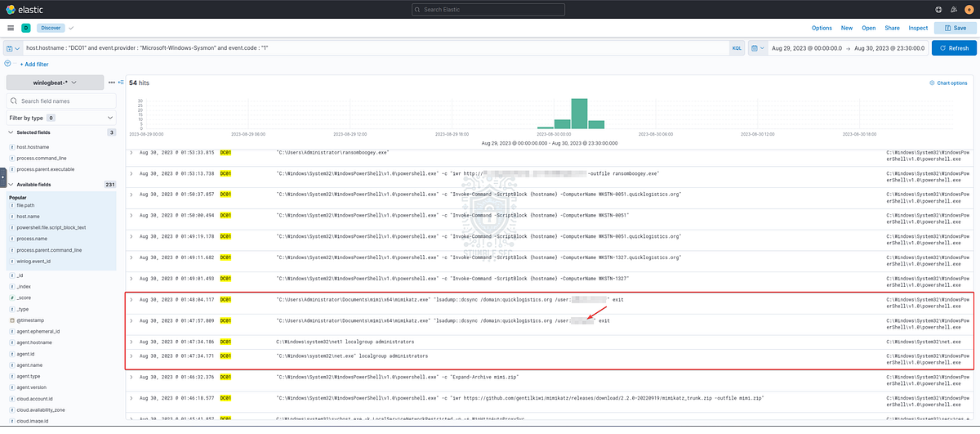Click the green D space avatar

pos(26,28)
